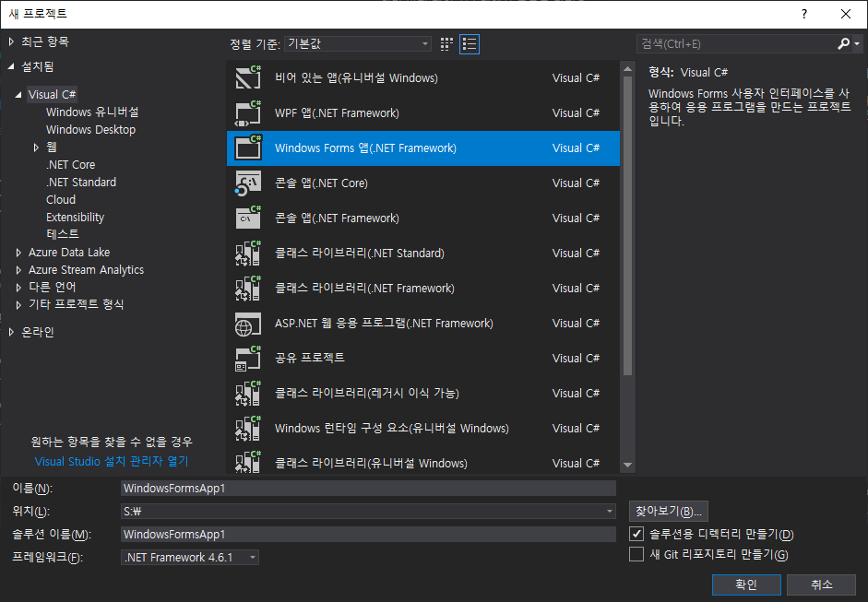Click the template list scroll down arrow

(627, 465)
